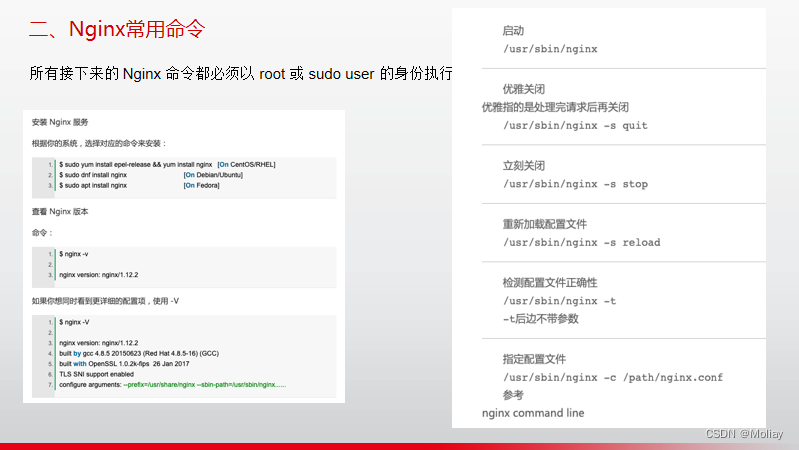Click the explanation '优雅指的是处理完请求后再关闭'
This screenshot has height=450, width=799.
555,108
